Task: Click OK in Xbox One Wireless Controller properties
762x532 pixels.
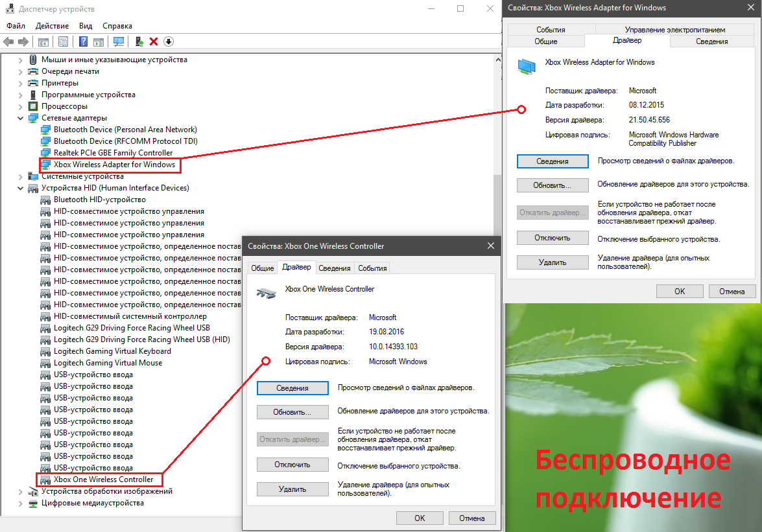Action: coord(420,518)
